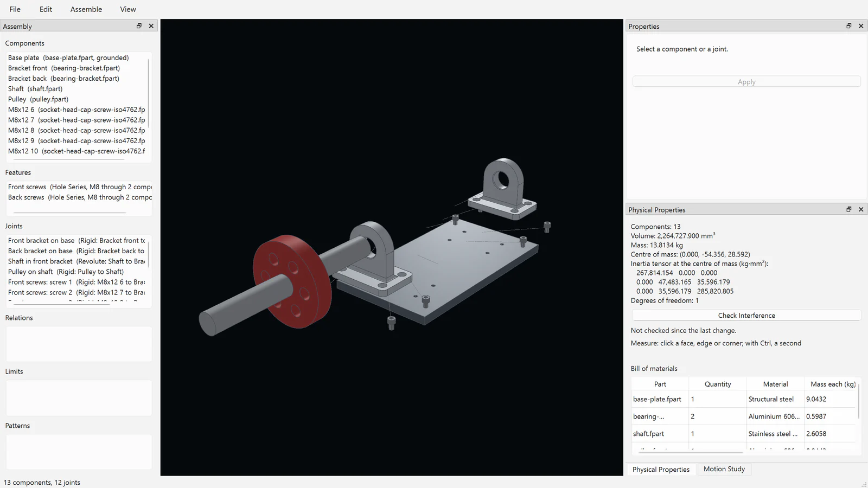Select the Shaft component
868x488 pixels.
point(77,89)
